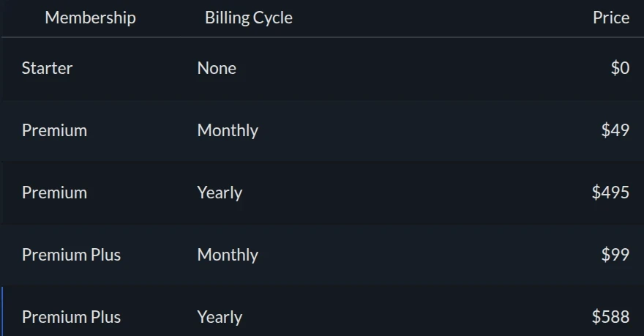Click Yearly in the $495 row
This screenshot has height=336, width=644.
(220, 193)
